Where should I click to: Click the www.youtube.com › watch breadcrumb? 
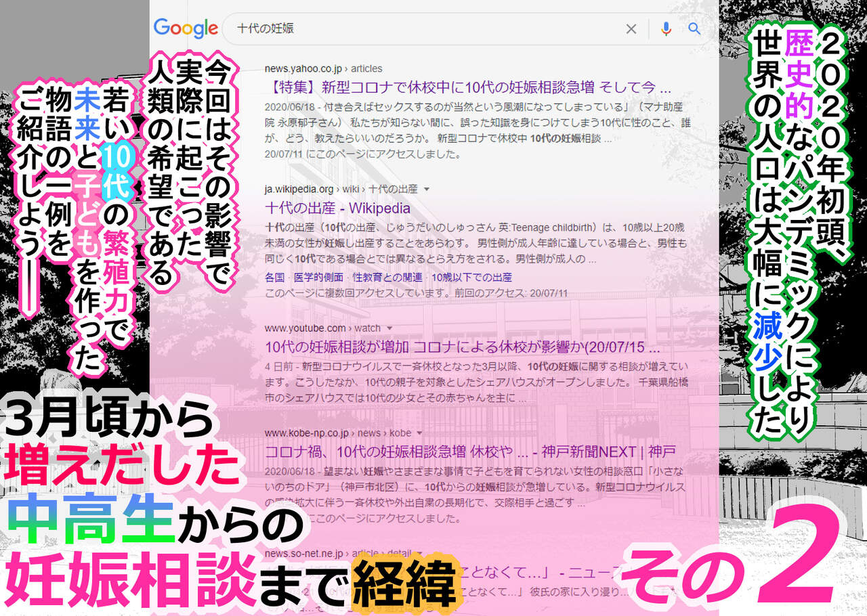pyautogui.click(x=322, y=328)
